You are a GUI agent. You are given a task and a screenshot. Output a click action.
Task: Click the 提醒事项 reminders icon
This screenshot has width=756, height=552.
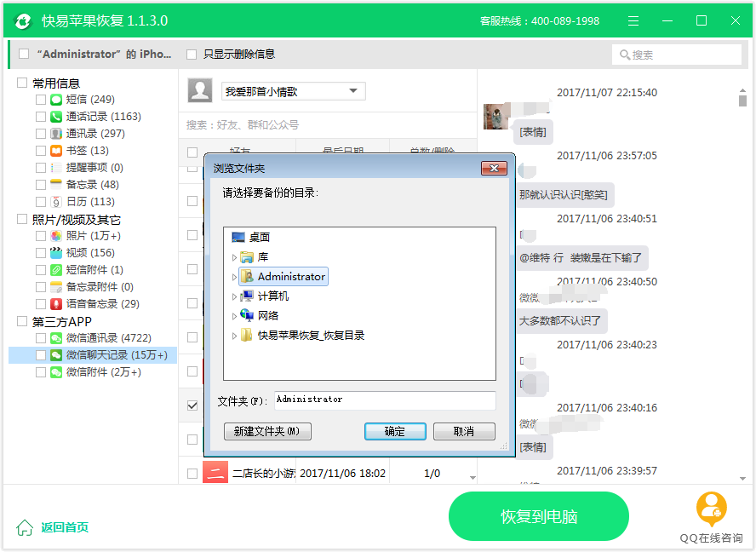click(x=56, y=168)
